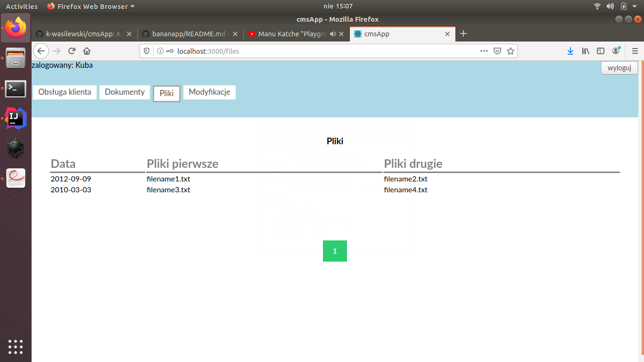Log out with the wyloguj button
Screen dimensions: 644x362
619,68
